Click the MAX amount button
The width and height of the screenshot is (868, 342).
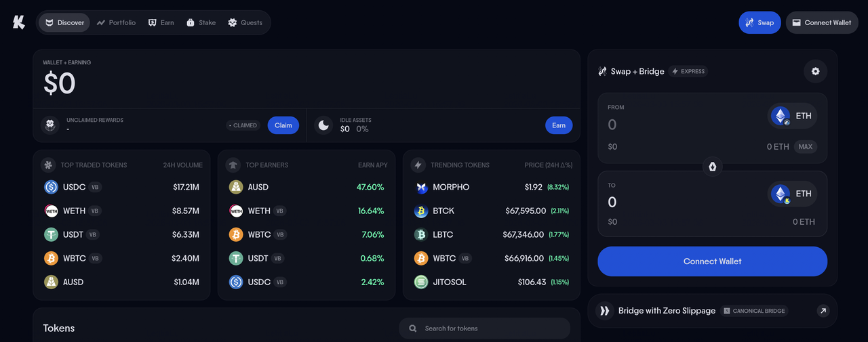pos(805,147)
